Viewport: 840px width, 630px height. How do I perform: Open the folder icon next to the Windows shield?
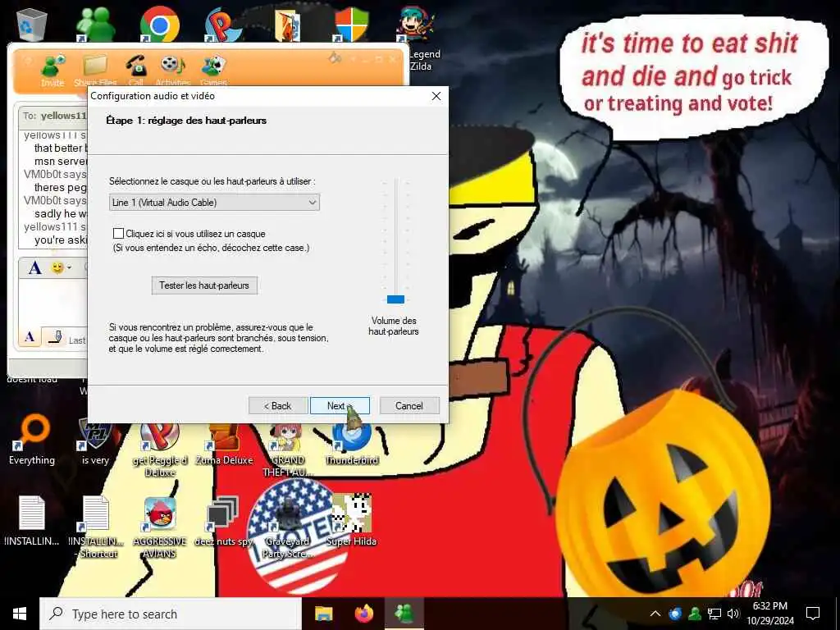tap(288, 25)
